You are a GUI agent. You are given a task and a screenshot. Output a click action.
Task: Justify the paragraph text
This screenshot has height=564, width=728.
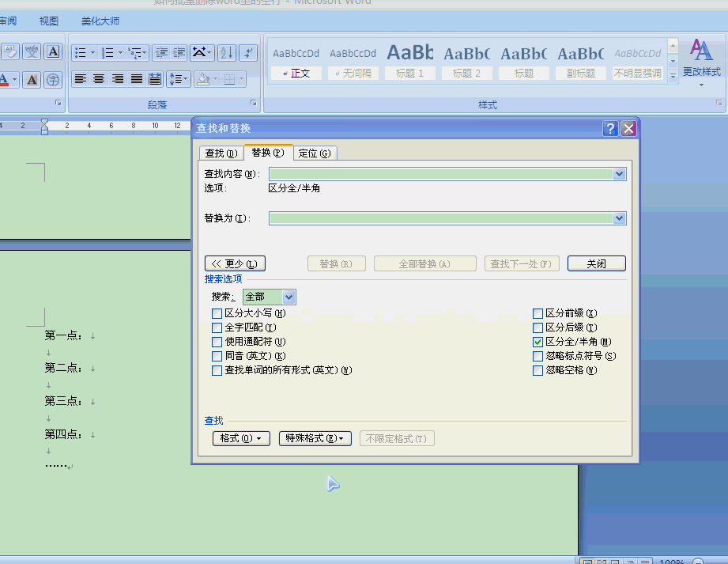click(x=136, y=79)
